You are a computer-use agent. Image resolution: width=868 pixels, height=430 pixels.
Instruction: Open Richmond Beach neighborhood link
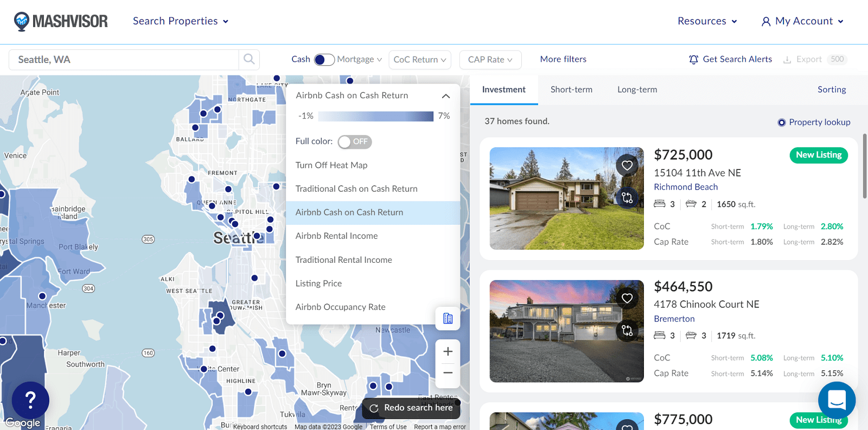point(686,187)
